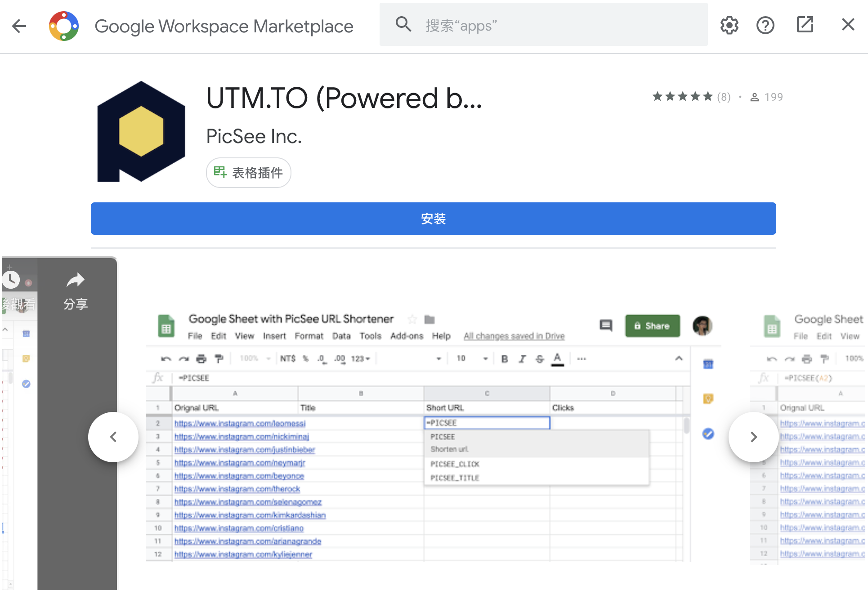Open the Edit menu in screenshot
The height and width of the screenshot is (590, 868).
tap(219, 336)
